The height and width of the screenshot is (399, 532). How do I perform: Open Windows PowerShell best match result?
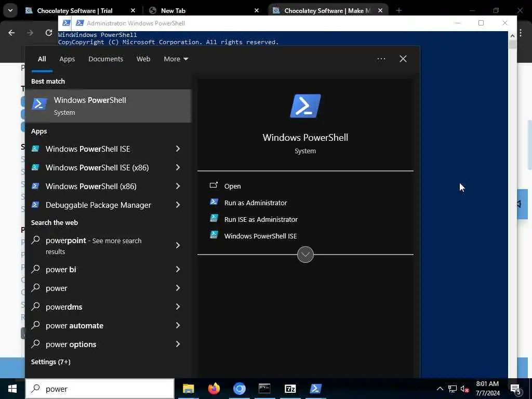pos(108,106)
